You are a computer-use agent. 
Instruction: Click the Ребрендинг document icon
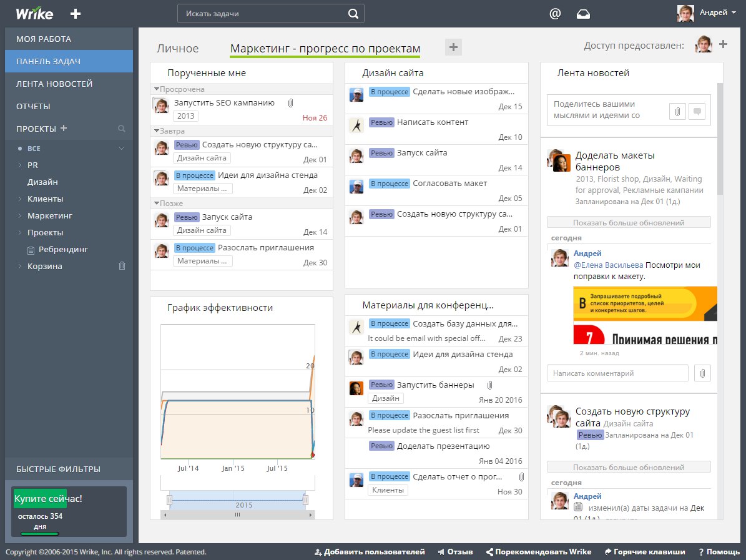[31, 250]
